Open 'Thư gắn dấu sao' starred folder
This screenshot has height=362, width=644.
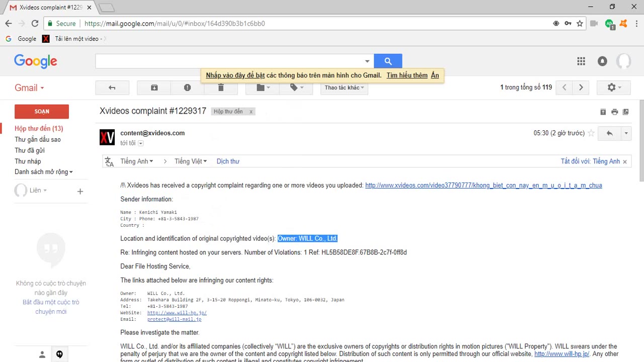click(x=38, y=139)
